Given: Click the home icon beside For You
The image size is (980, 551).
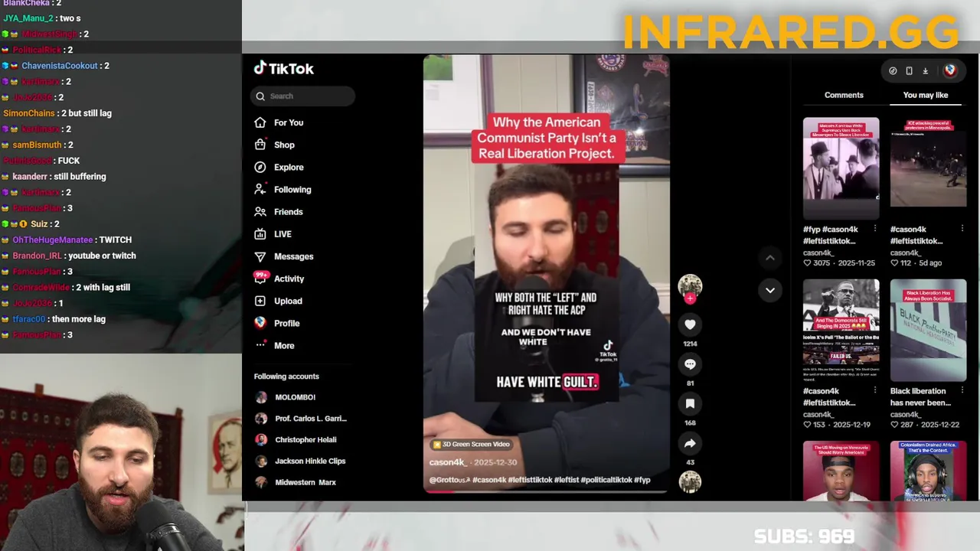Looking at the screenshot, I should pos(260,122).
